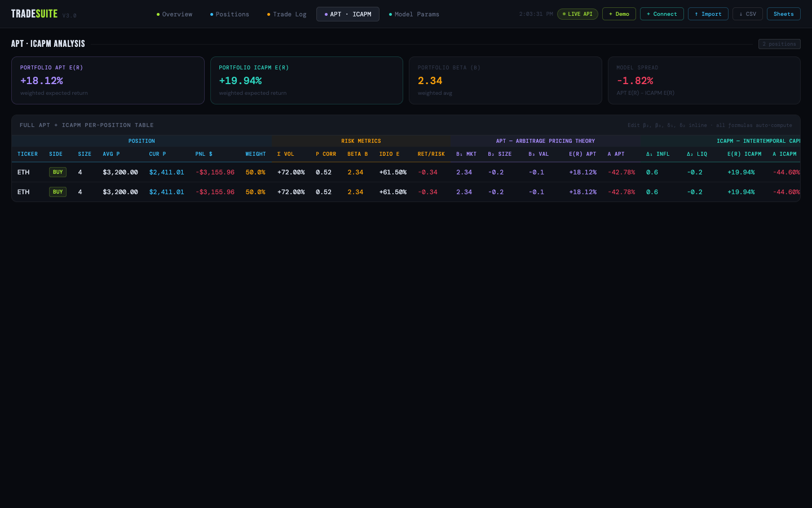Select the Portfolio ICAPM E(R) card
This screenshot has height=508, width=812.
coord(307,80)
